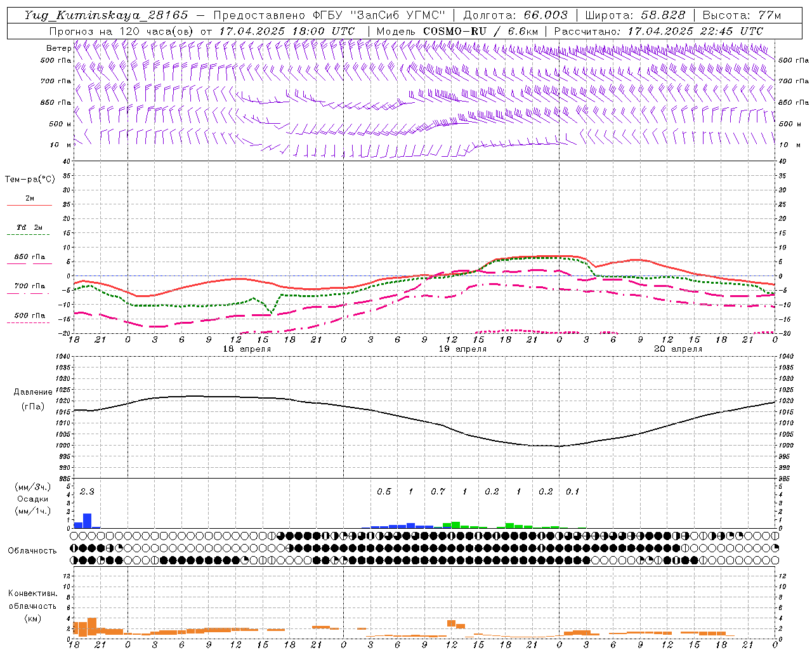Click the Давление pressure panel label
The width and height of the screenshot is (812, 650).
(33, 392)
